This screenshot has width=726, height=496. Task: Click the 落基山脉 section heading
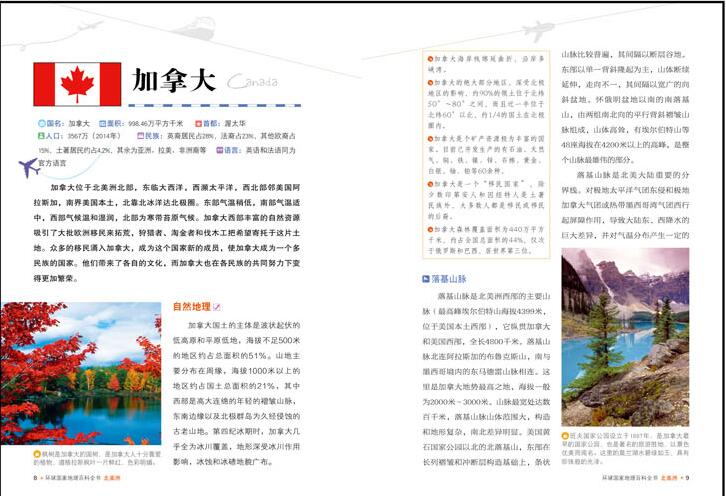[449, 278]
